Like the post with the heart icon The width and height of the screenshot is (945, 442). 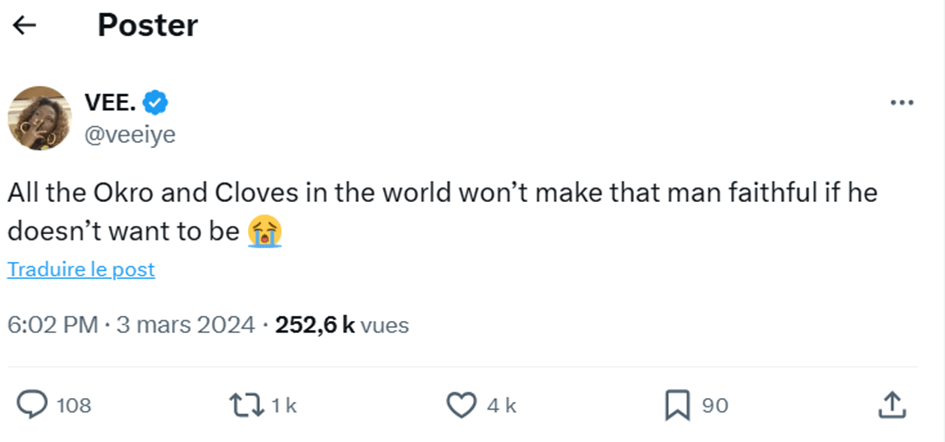pyautogui.click(x=461, y=404)
